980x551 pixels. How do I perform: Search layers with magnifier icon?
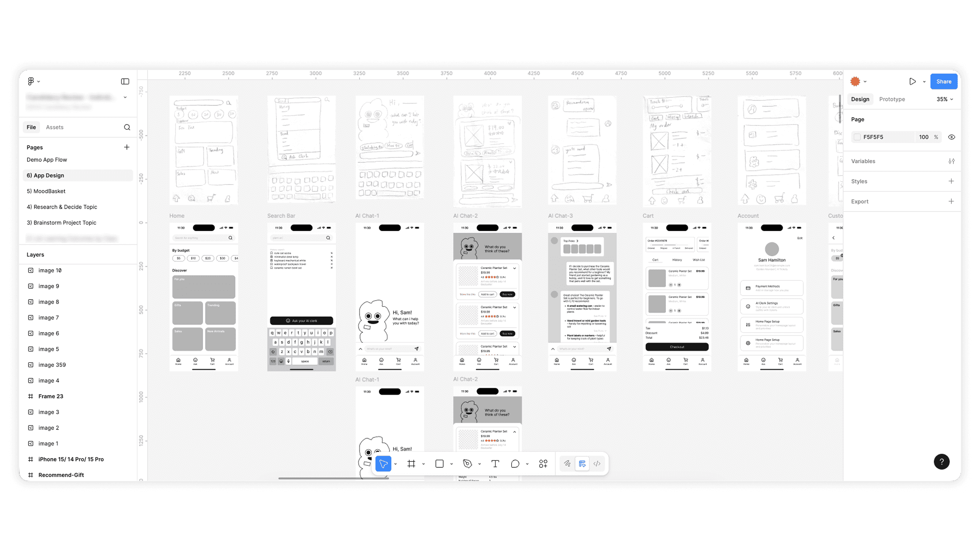127,127
